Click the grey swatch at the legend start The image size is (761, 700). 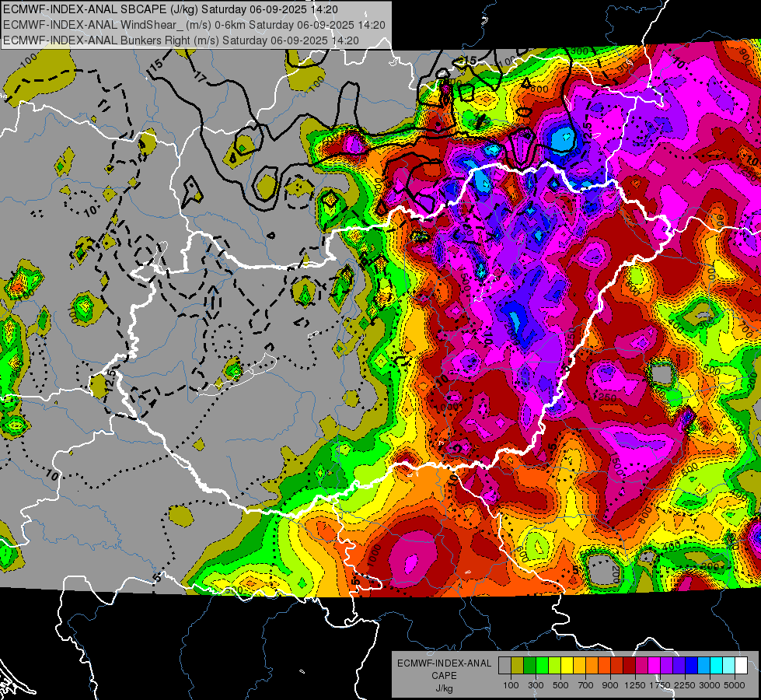[x=504, y=666]
